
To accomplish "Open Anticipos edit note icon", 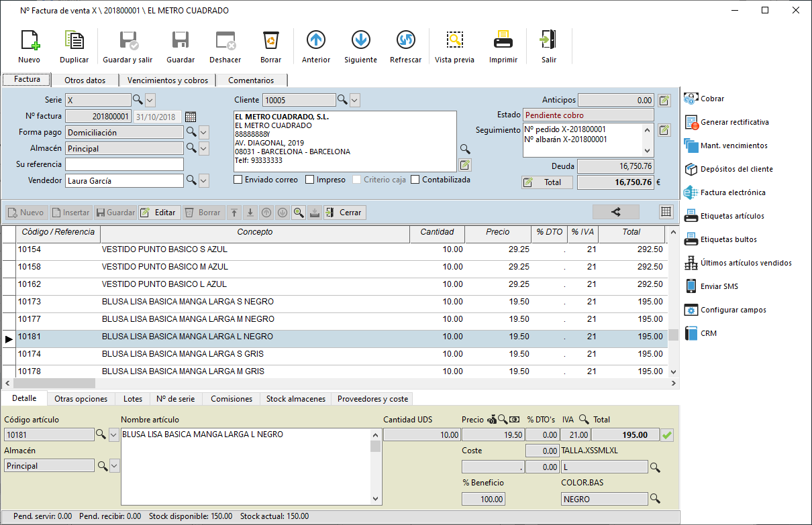I will [x=664, y=101].
